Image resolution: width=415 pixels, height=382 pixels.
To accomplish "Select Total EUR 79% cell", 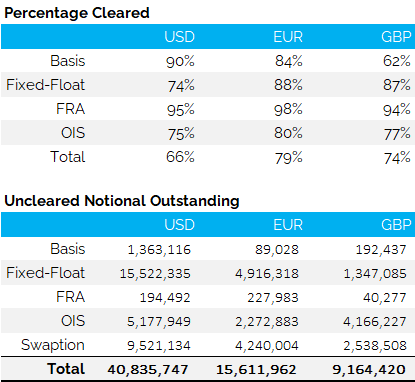I will tap(289, 158).
